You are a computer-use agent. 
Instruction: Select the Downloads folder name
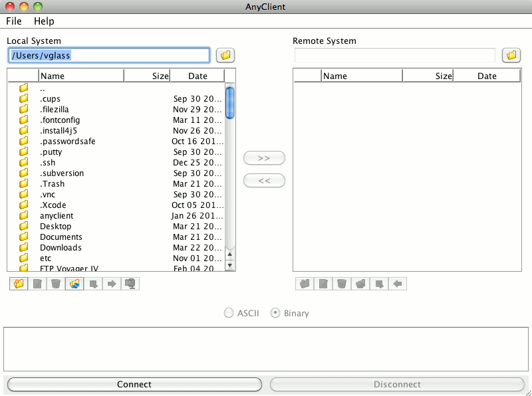[x=61, y=247]
